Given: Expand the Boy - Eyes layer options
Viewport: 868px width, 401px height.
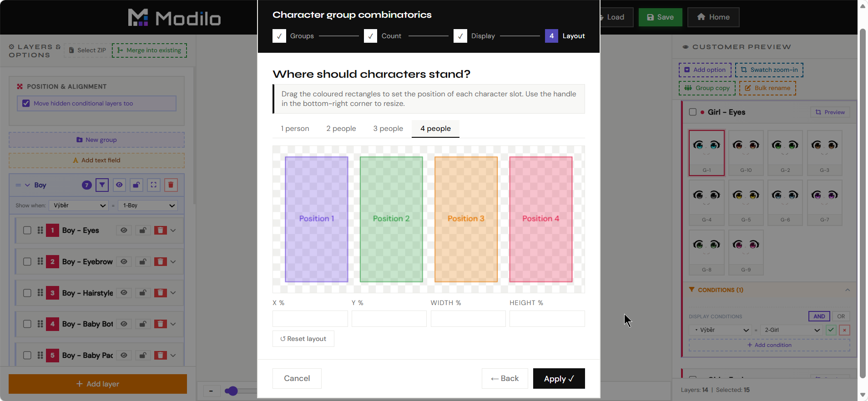Looking at the screenshot, I should click(173, 231).
